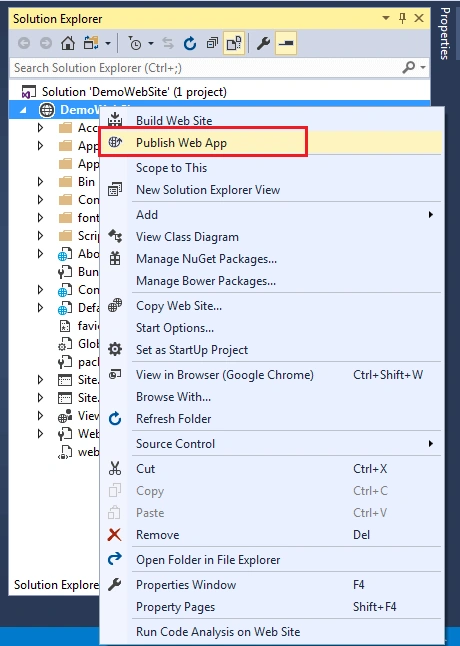
Task: Expand the Bin folder node
Action: 40,182
